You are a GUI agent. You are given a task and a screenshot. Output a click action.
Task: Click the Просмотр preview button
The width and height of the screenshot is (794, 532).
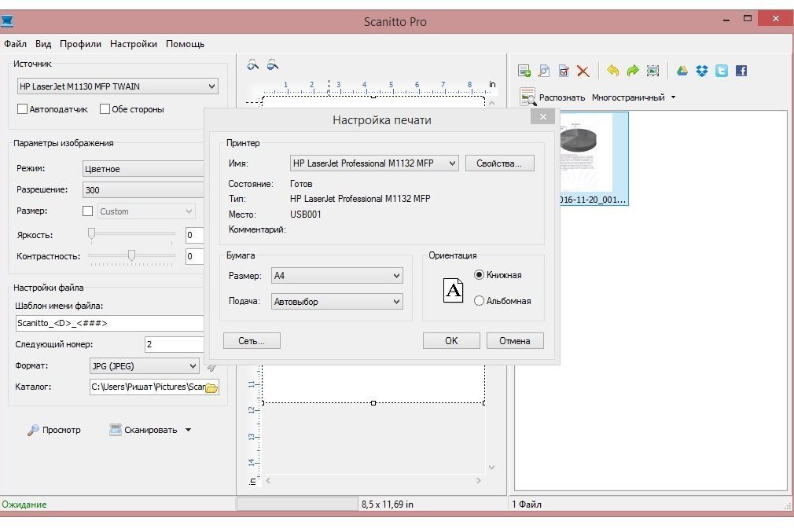coord(53,430)
